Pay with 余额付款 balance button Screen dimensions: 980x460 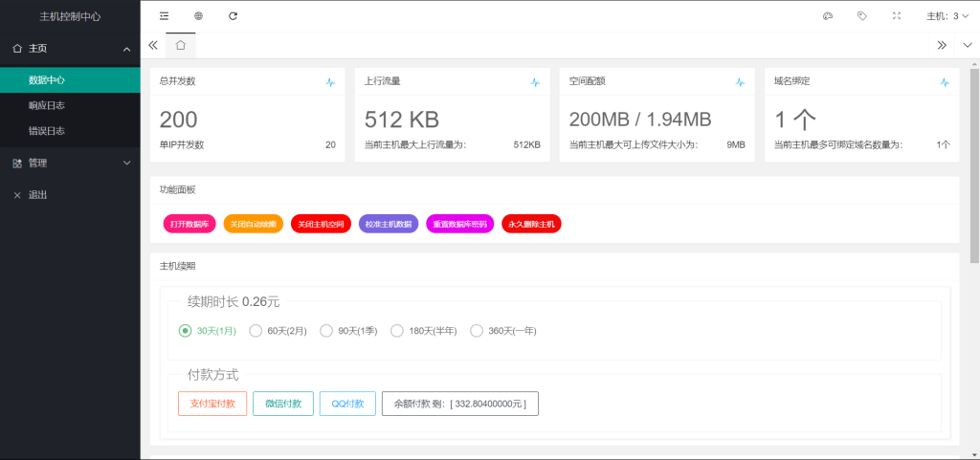point(460,404)
